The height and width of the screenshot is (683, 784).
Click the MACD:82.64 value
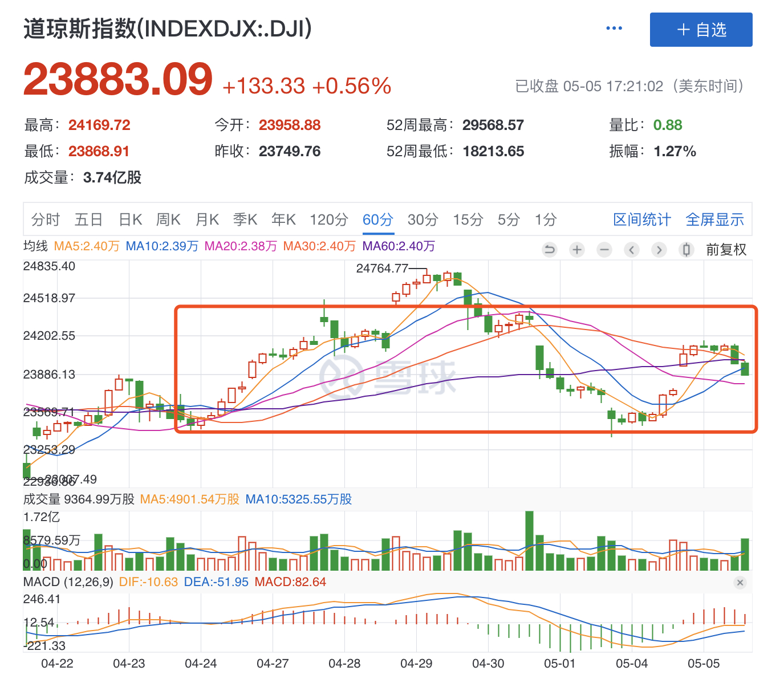290,582
